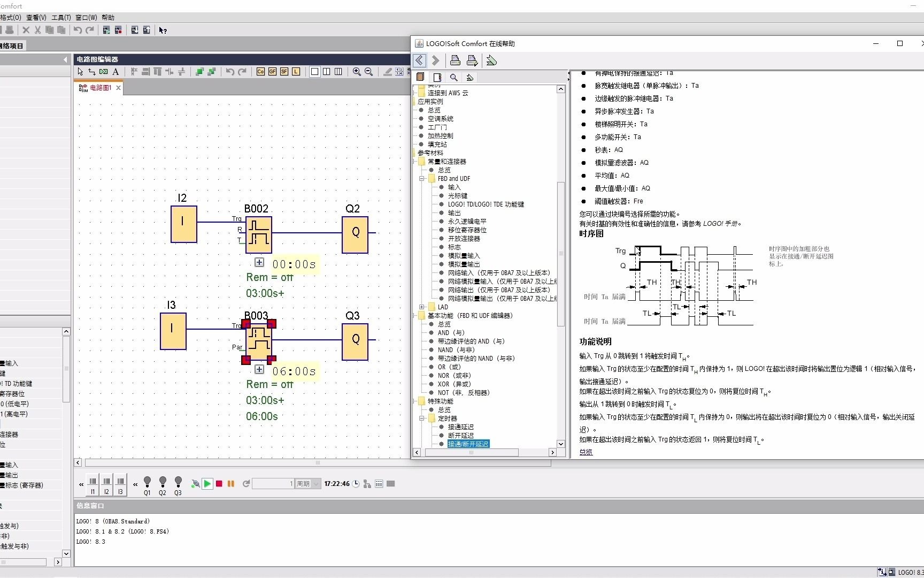Toggle simulation input switch I3
The image size is (924, 578).
(x=120, y=485)
